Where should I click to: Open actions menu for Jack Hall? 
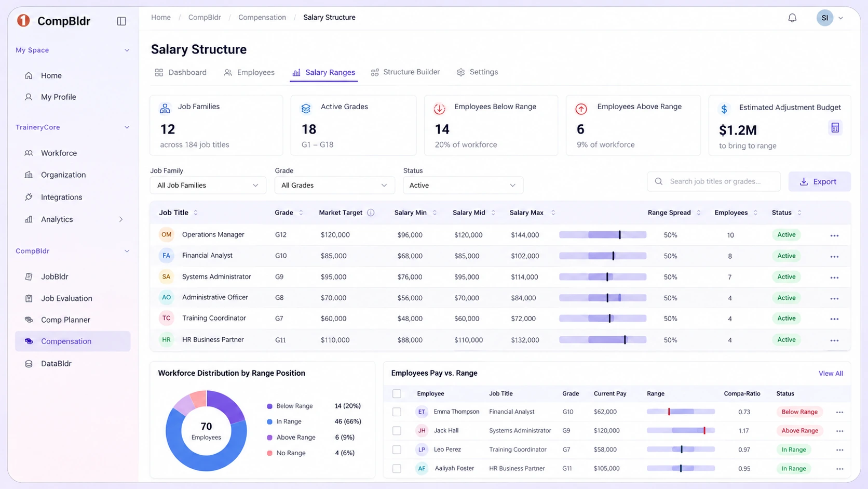pos(839,431)
